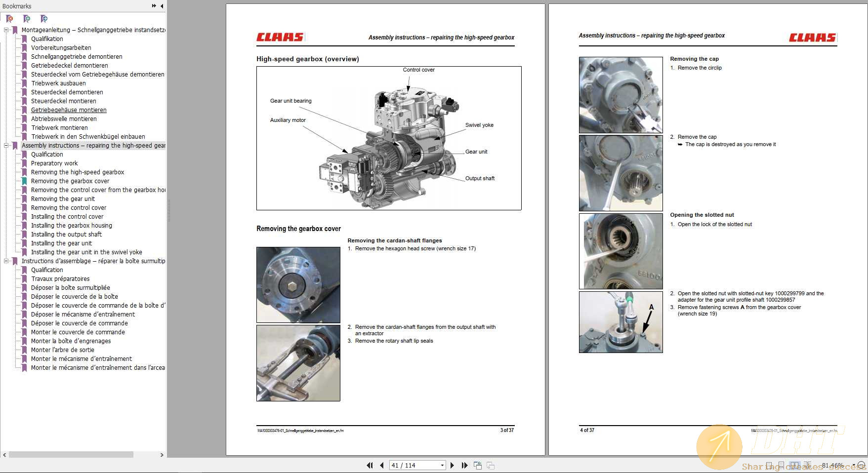The width and height of the screenshot is (868, 473).
Task: Open the English Qualification bookmark
Action: coord(47,154)
